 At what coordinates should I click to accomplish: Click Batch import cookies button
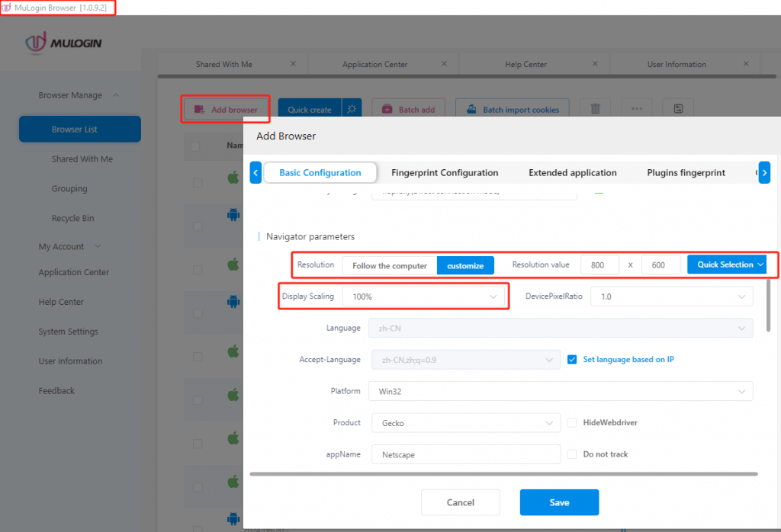click(x=513, y=110)
